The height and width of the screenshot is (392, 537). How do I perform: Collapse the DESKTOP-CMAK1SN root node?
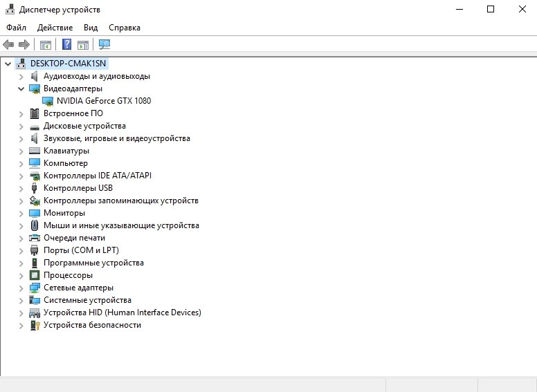tap(8, 64)
